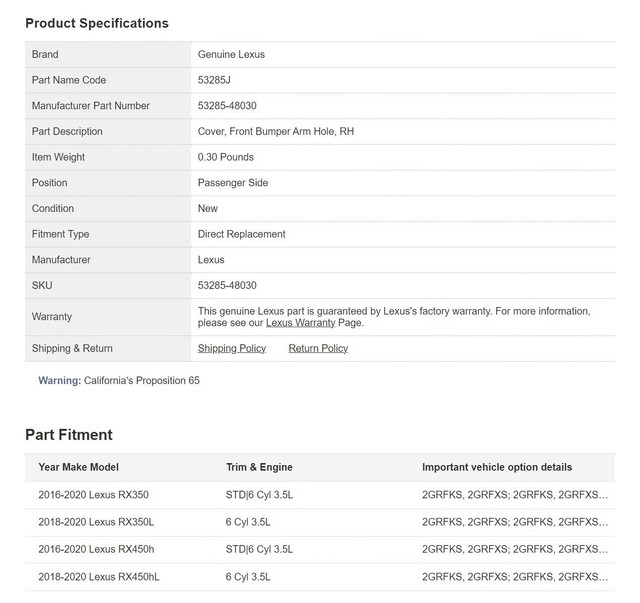Follow the Lexus Warranty page link
This screenshot has height=603, width=640.
click(x=300, y=323)
